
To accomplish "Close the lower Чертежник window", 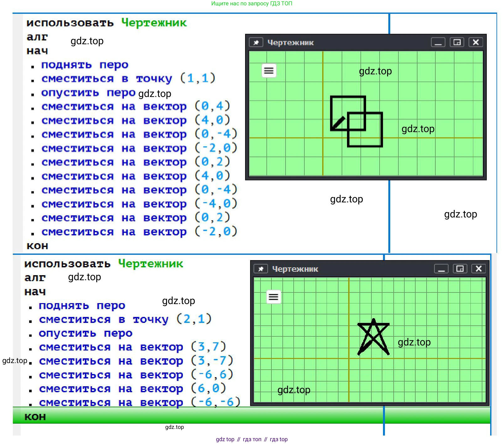I will (479, 269).
